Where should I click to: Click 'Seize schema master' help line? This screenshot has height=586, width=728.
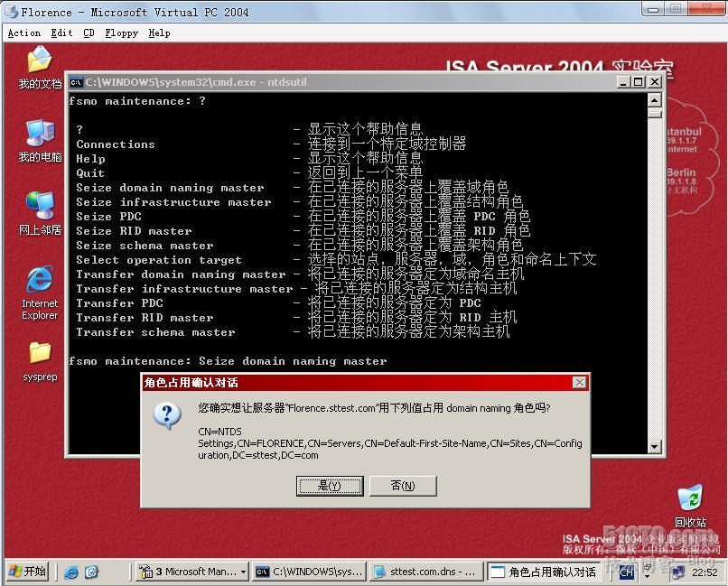(x=300, y=246)
